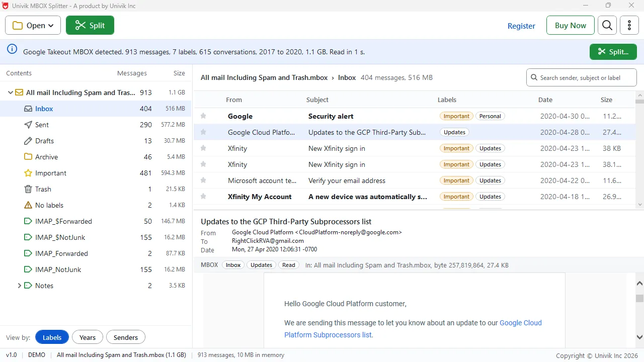Open the Open dropdown button
644x362 pixels.
click(33, 25)
